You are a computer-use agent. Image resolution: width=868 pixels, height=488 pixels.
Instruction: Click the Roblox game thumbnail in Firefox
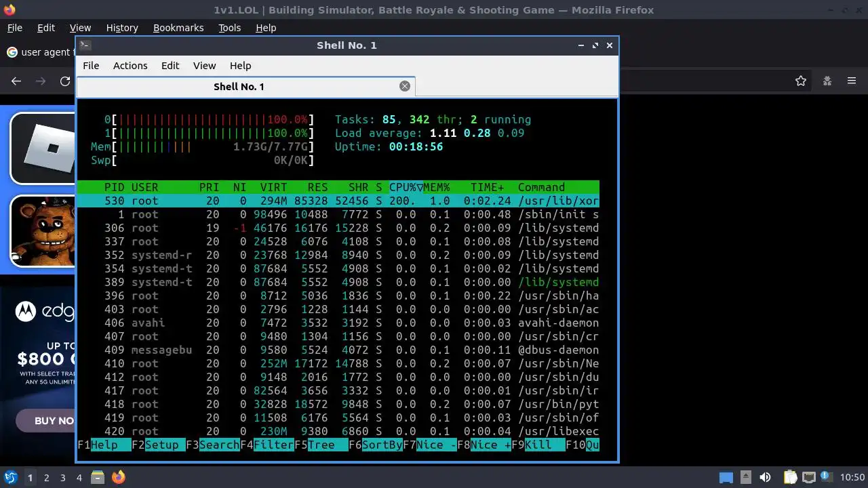point(43,148)
